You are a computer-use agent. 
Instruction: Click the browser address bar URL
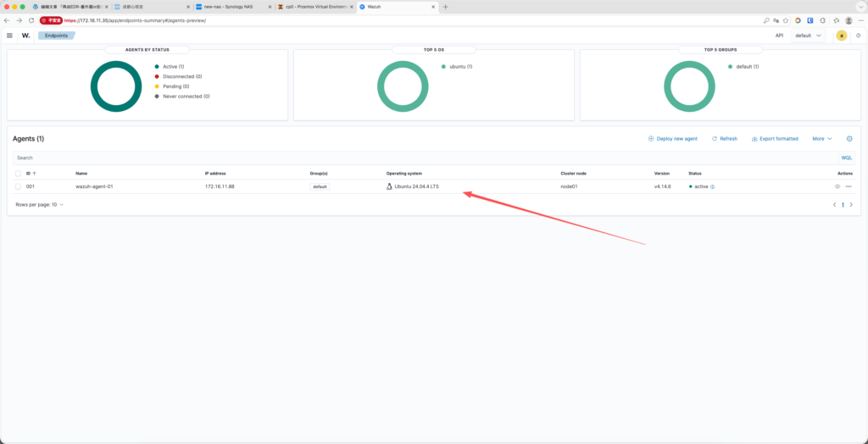pyautogui.click(x=135, y=20)
